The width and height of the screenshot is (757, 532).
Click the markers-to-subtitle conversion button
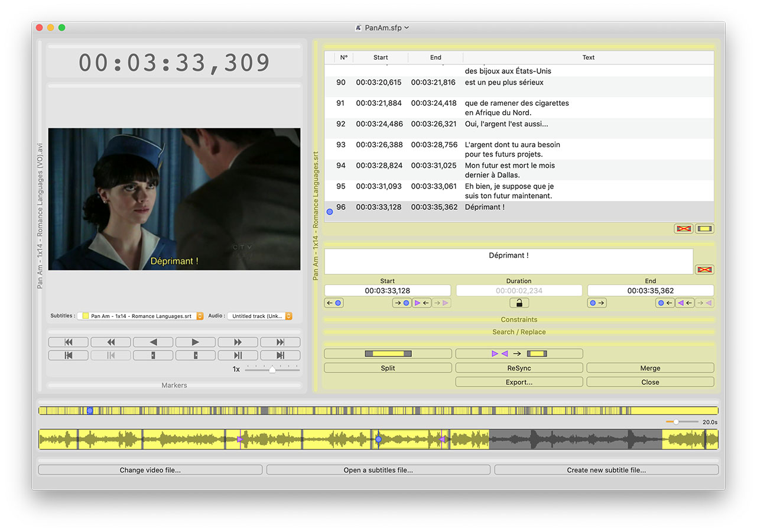click(x=519, y=353)
